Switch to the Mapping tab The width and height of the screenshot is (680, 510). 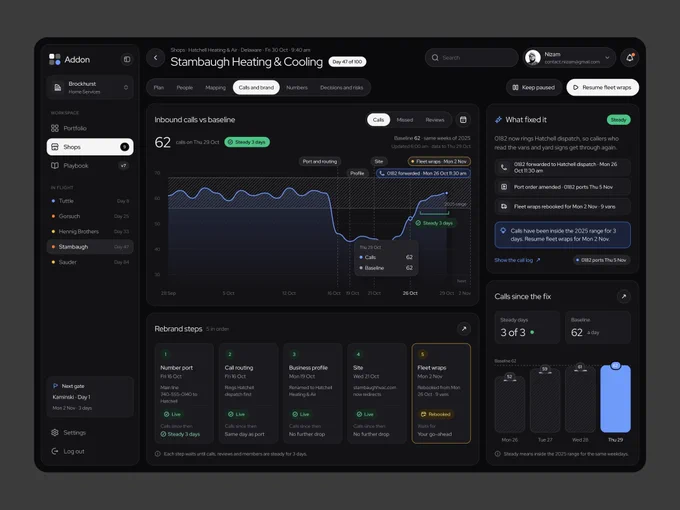216,88
